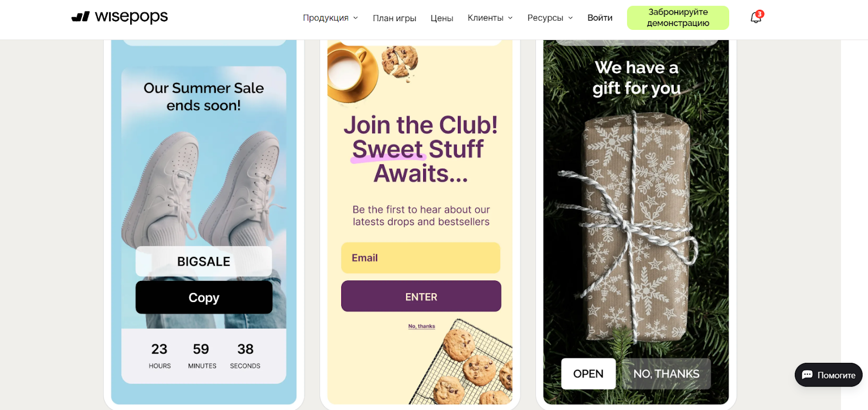Screen dimensions: 868x410
Task: Expand the Ресурсы dropdown menu
Action: pos(550,18)
